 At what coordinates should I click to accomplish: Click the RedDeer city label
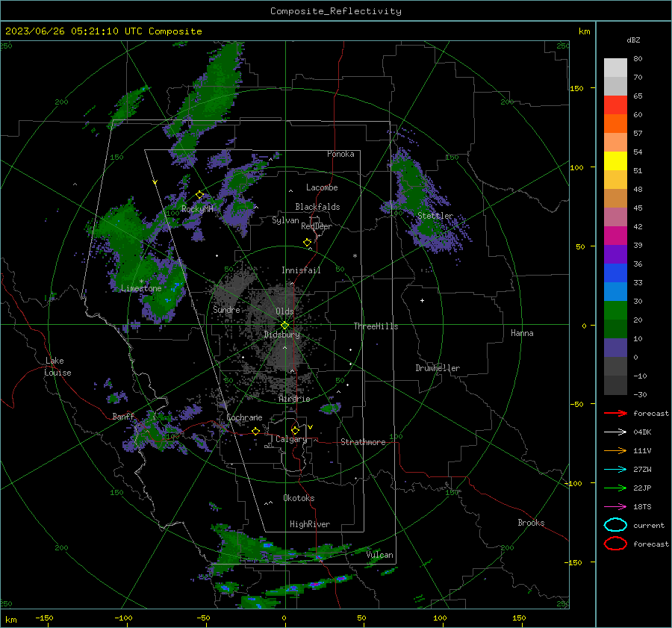click(x=317, y=226)
